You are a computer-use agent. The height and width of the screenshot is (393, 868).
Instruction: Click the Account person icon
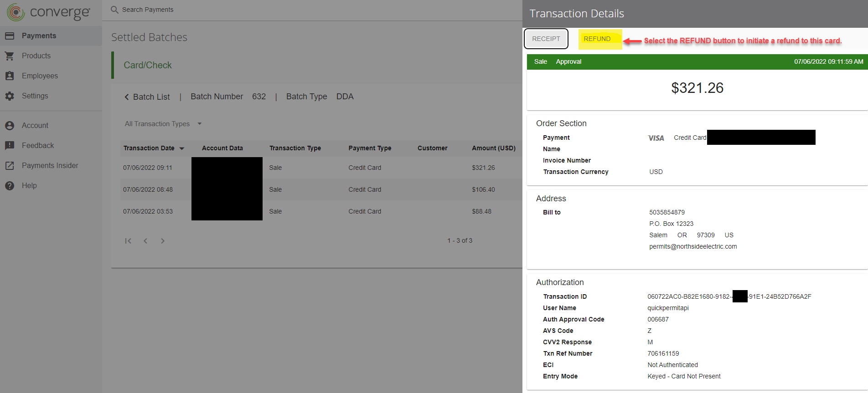point(10,126)
